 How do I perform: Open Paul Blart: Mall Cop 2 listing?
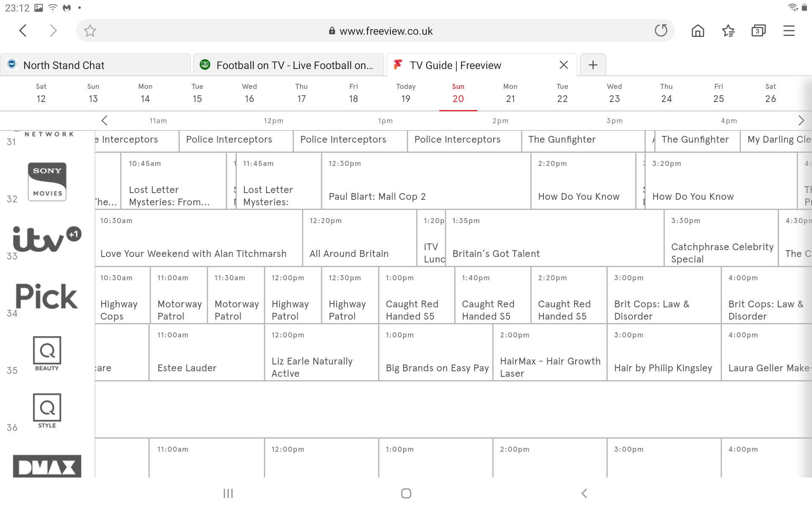coord(426,181)
